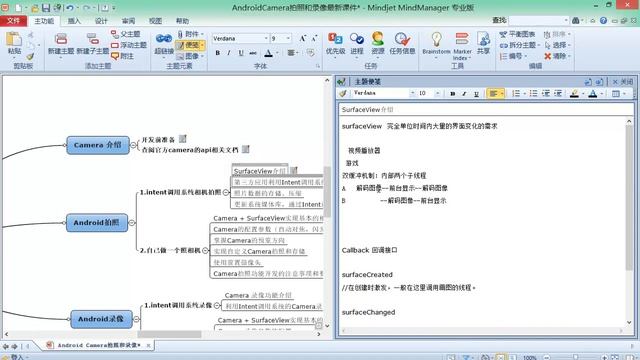Switch to the View (视图) ribbon tab
The image size is (640, 360).
[155, 21]
